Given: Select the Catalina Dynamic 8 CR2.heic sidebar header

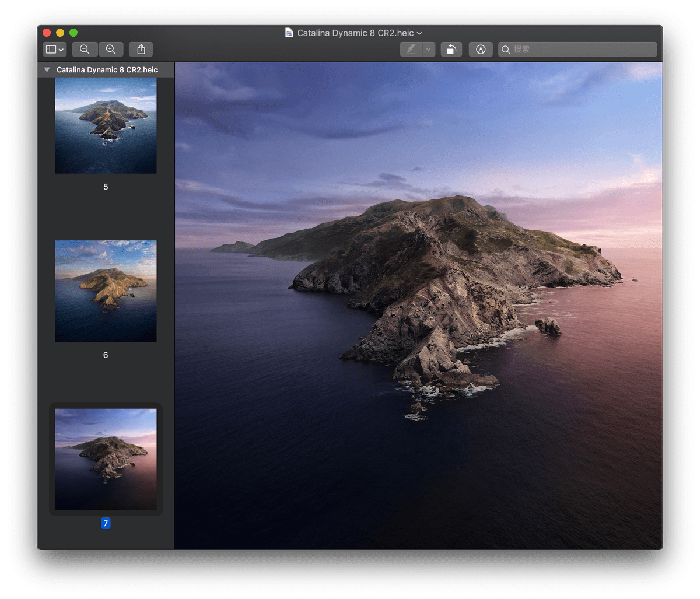Looking at the screenshot, I should [106, 70].
